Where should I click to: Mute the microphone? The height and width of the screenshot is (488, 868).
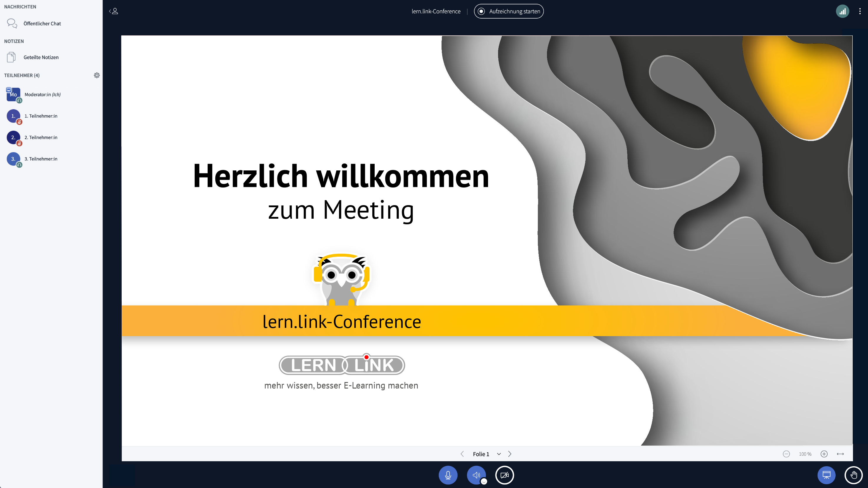coord(448,475)
